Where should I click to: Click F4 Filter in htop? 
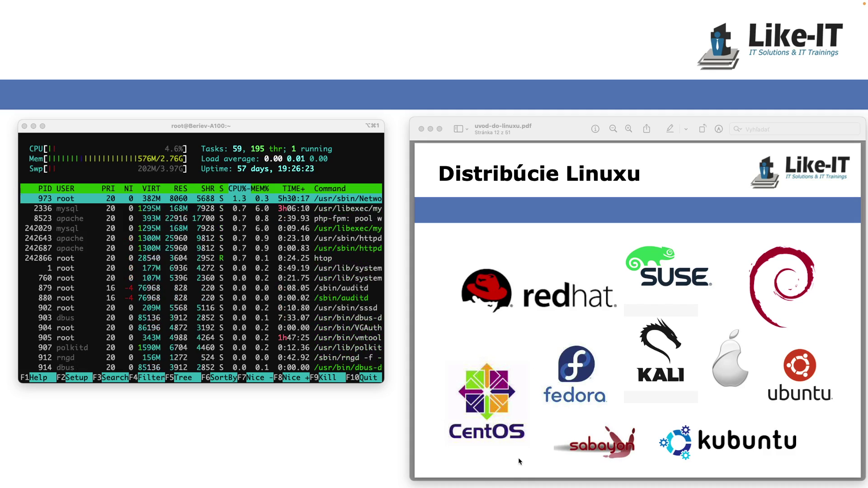(x=147, y=377)
